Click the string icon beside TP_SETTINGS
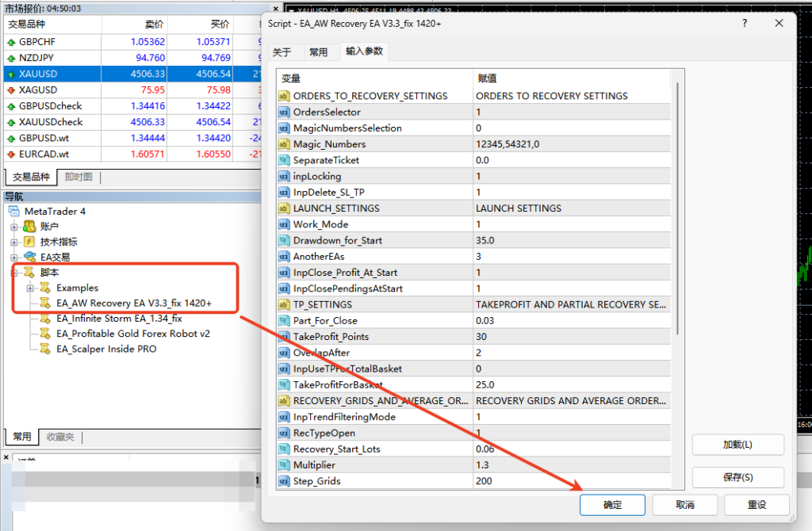Screen dimensions: 812x531 284,304
